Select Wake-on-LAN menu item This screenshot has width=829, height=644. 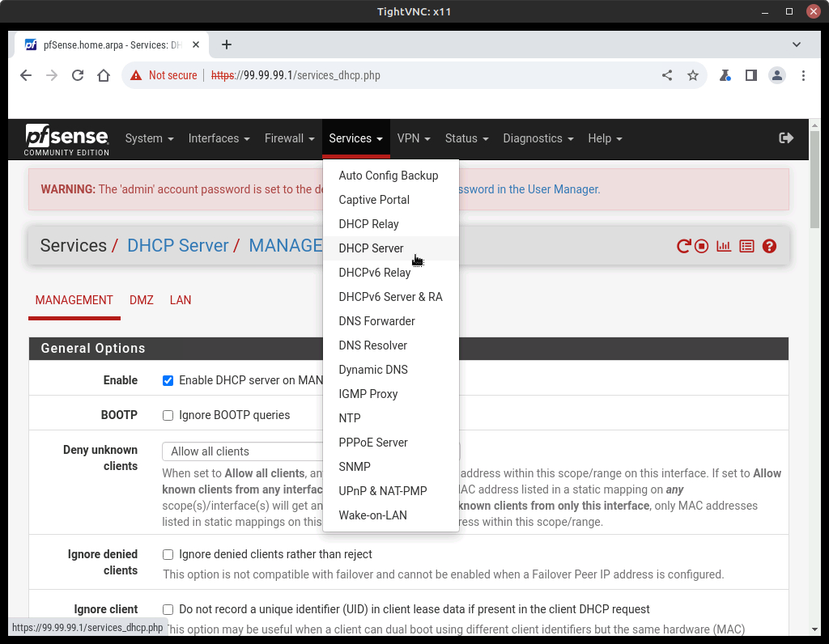pos(391,515)
